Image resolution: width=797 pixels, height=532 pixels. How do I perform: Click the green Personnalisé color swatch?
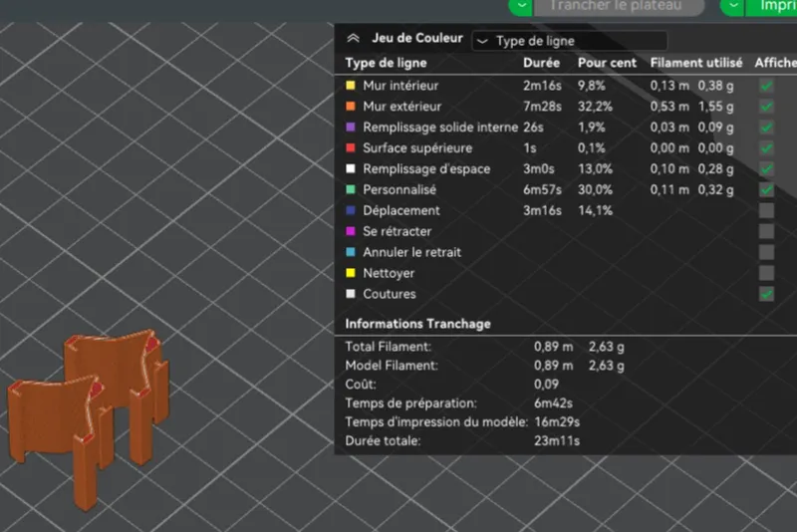pos(351,189)
